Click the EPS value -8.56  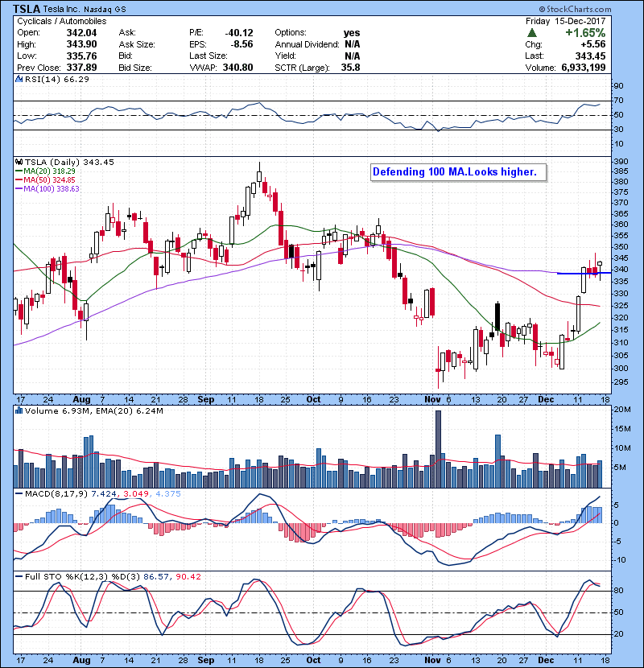point(242,44)
